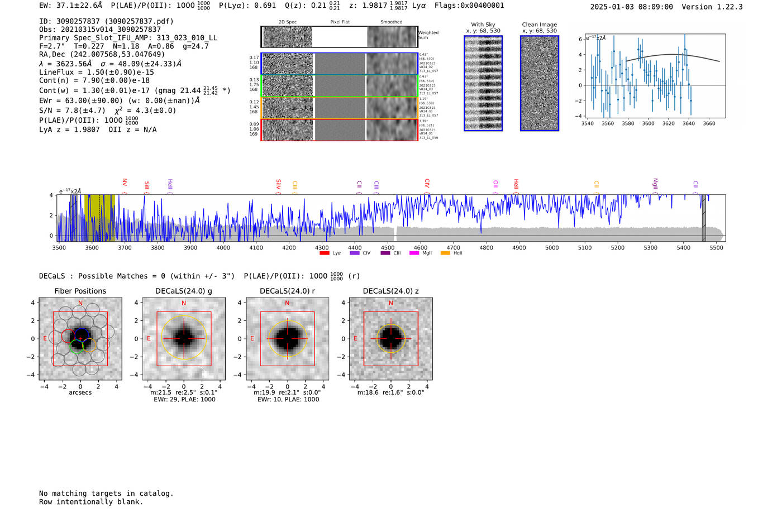This screenshot has width=782, height=532.
Task: Click the RA,Dec coordinates text
Action: 102,55
